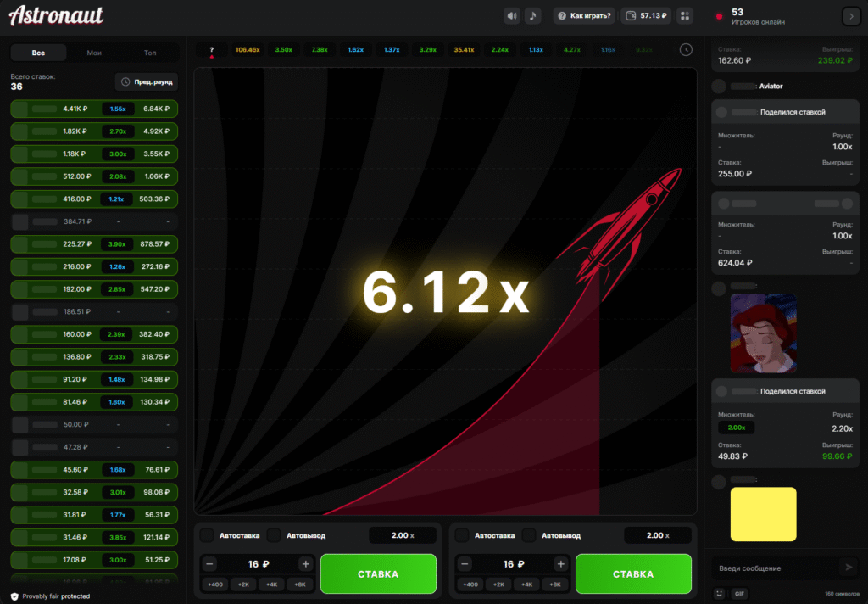The image size is (868, 604).
Task: Enable Автоставка checkbox in second bet panel
Action: pos(462,535)
